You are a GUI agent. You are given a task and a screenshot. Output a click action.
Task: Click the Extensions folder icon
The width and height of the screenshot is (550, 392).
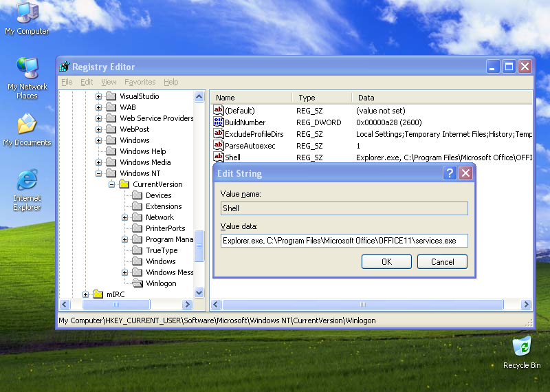[x=137, y=206]
